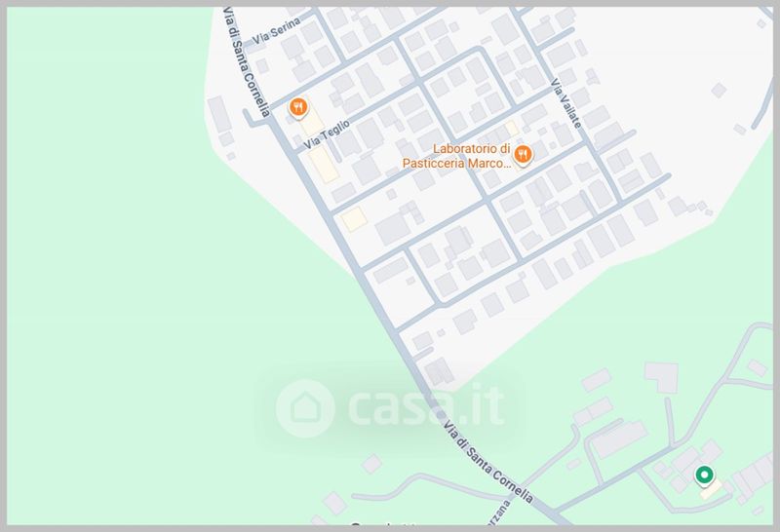The image size is (780, 532).
Task: Click upper Via di Santa Cornelia label
Action: tap(247, 62)
